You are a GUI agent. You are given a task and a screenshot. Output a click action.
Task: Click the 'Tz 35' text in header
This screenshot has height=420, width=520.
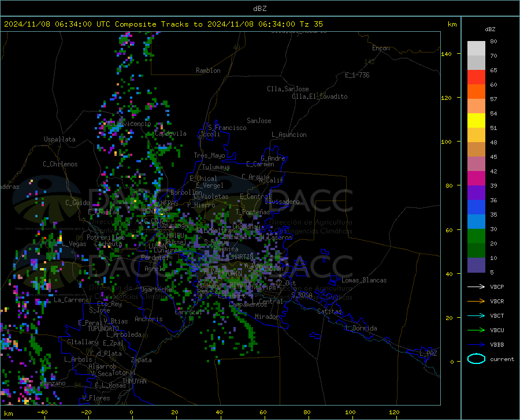311,24
